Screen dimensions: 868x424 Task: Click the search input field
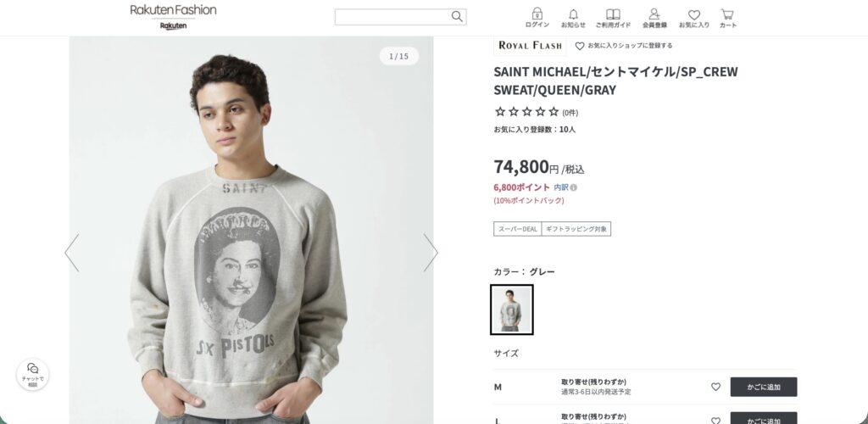392,17
